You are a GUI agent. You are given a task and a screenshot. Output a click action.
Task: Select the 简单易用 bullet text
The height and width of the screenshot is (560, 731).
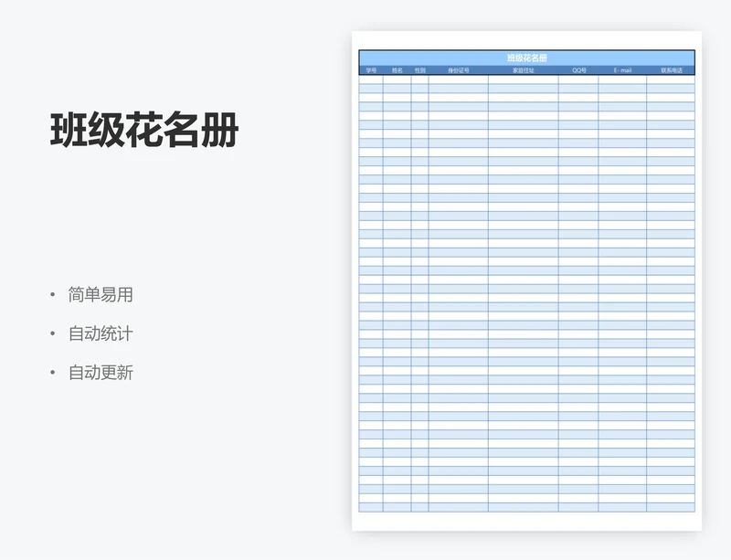tap(101, 295)
